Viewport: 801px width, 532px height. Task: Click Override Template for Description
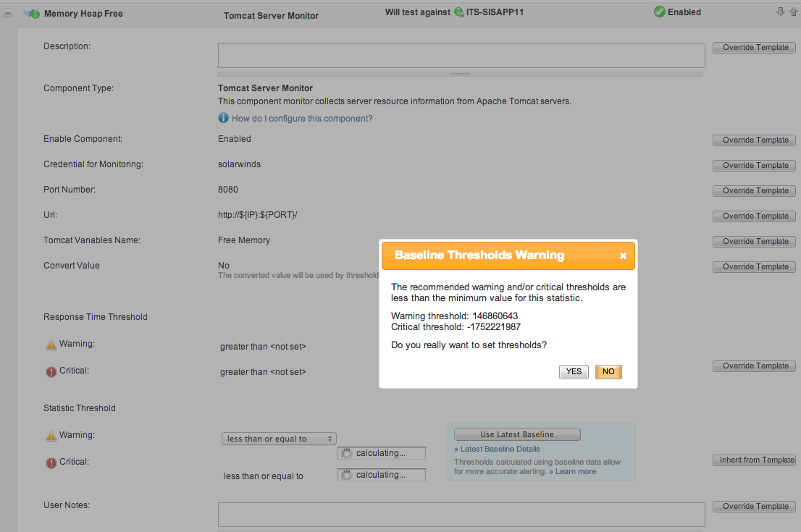754,48
